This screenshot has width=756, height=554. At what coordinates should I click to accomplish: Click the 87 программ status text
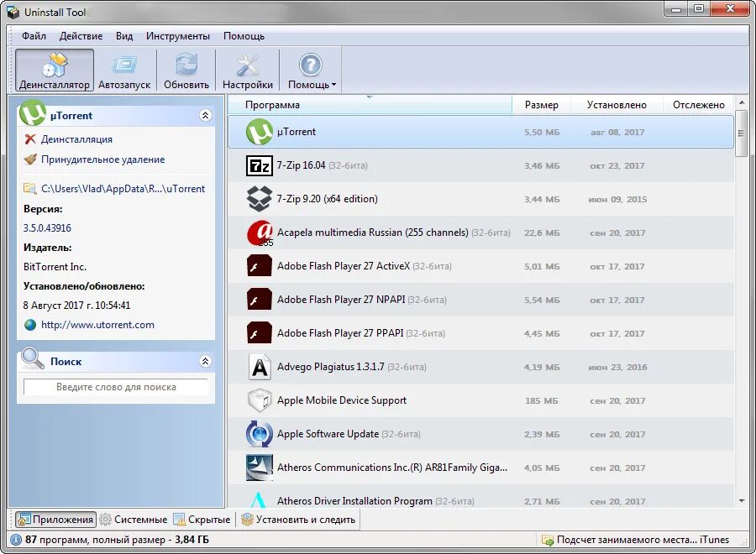click(117, 540)
